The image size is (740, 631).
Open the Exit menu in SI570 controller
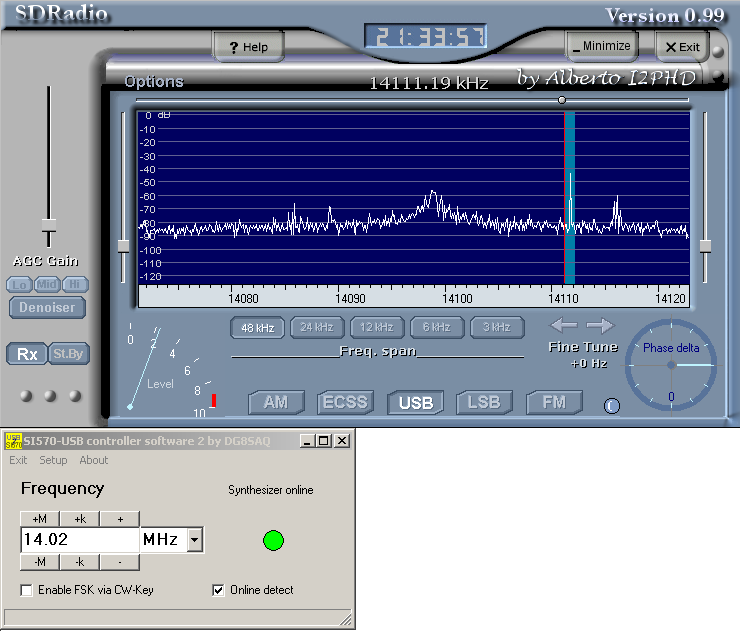click(18, 460)
